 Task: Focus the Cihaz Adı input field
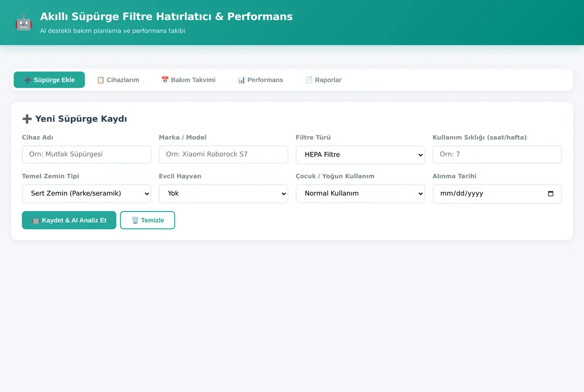pos(87,155)
